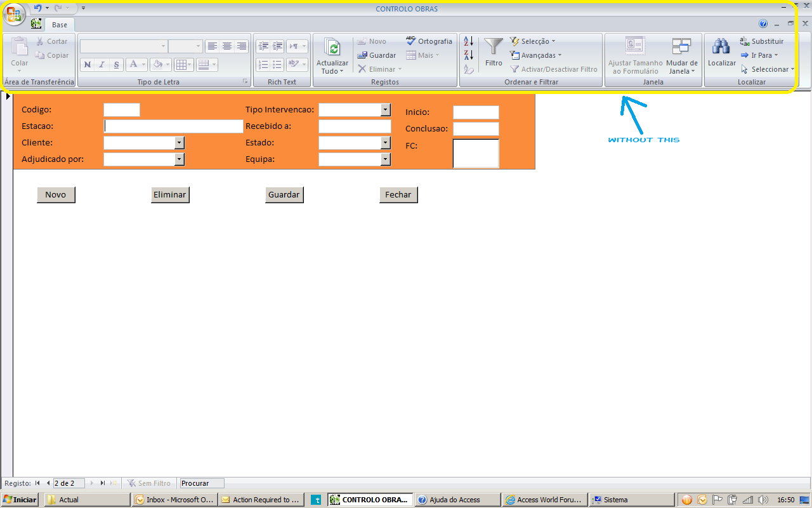Expand the Cliente combo box arrow
The image size is (812, 508).
point(180,143)
